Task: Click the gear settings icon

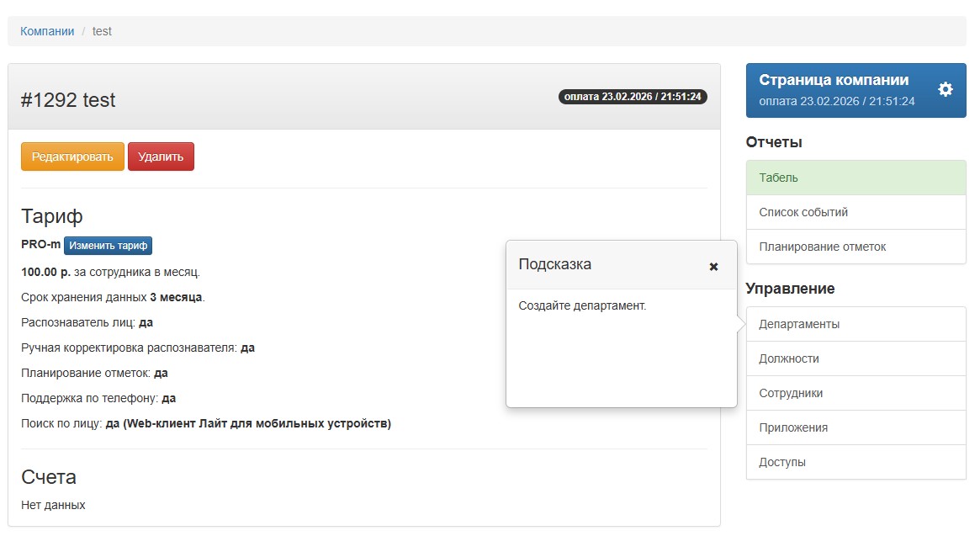Action: (x=946, y=89)
